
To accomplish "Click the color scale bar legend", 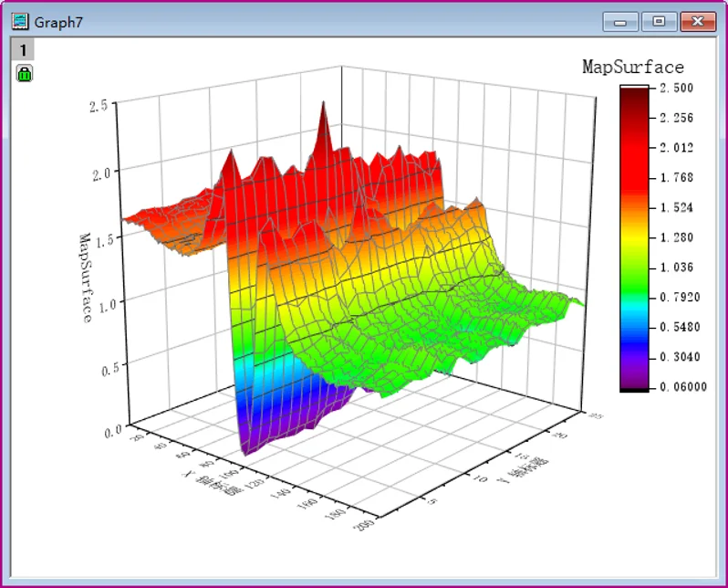I will 634,238.
